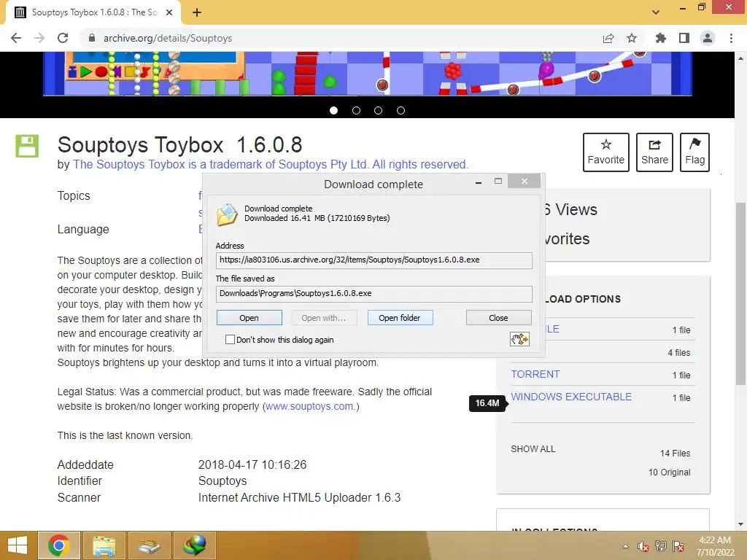
Task: Open the TORRENT download option
Action: click(x=535, y=374)
